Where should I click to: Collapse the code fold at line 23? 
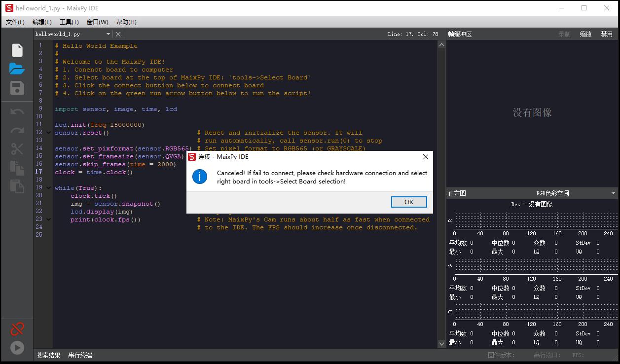pos(48,219)
